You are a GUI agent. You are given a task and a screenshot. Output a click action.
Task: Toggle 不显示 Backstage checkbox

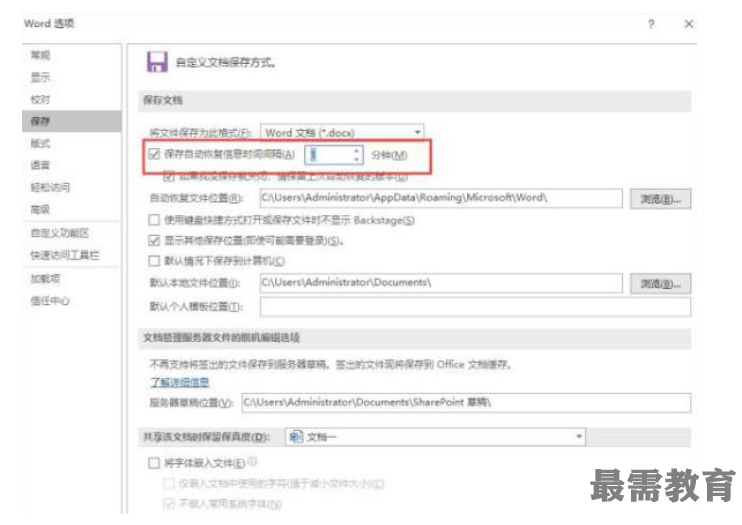[x=154, y=220]
